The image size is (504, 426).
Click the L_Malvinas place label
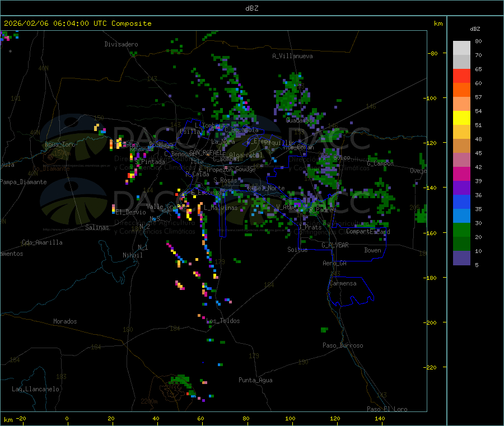tap(221, 208)
